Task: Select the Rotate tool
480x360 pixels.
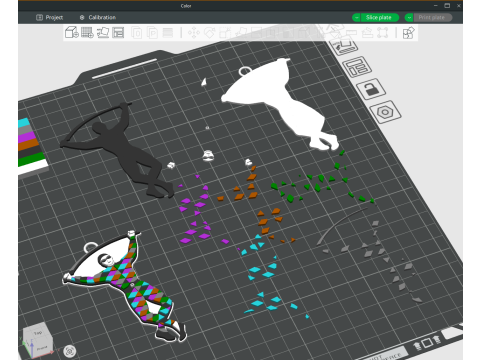Action: point(209,33)
